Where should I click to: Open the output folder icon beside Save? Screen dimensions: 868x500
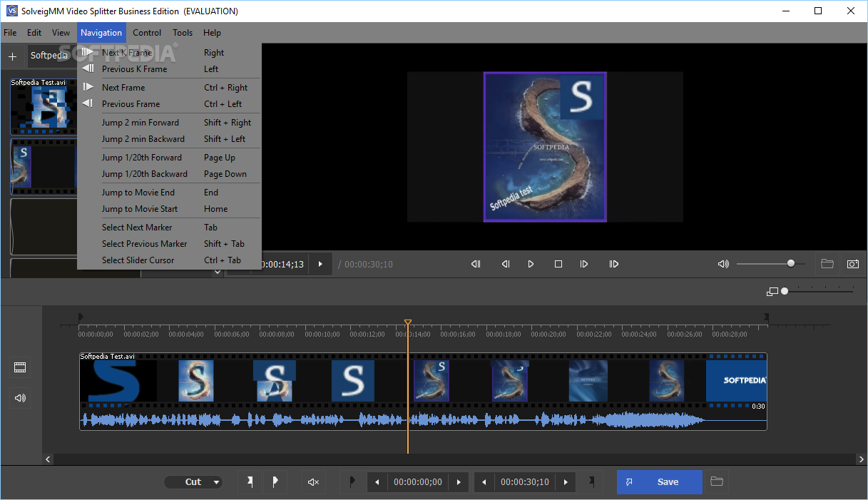coord(717,482)
